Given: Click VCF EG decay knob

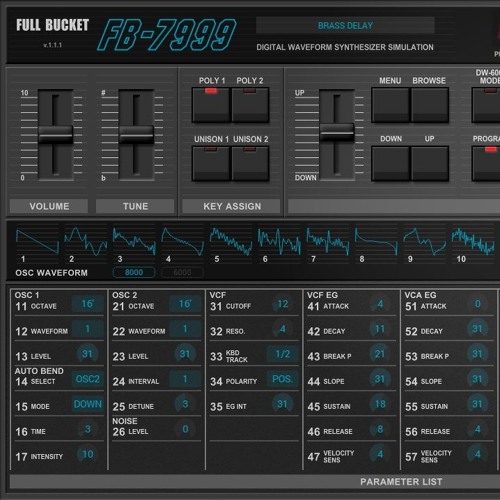Looking at the screenshot, I should (x=380, y=329).
